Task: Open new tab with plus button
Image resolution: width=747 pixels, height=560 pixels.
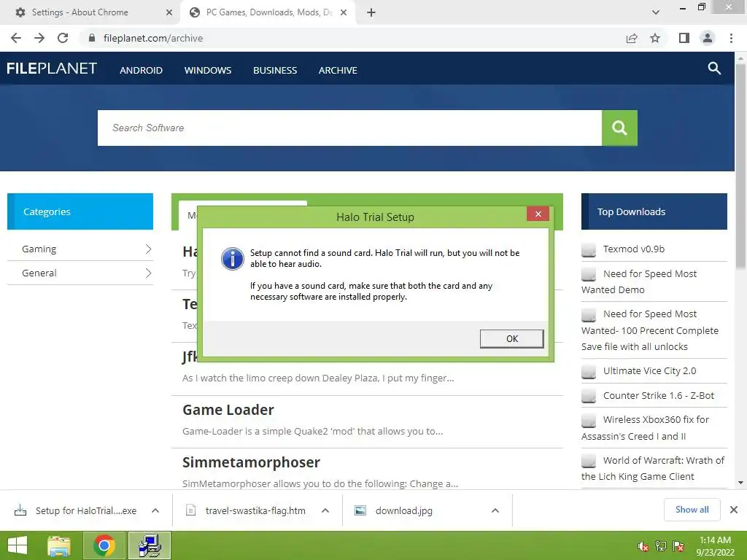Action: click(371, 12)
